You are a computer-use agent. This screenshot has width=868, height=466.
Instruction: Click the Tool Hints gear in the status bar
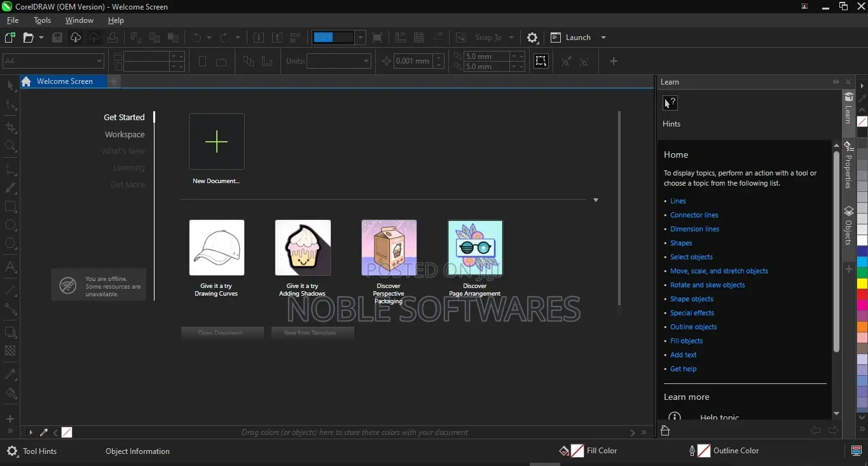tap(12, 451)
